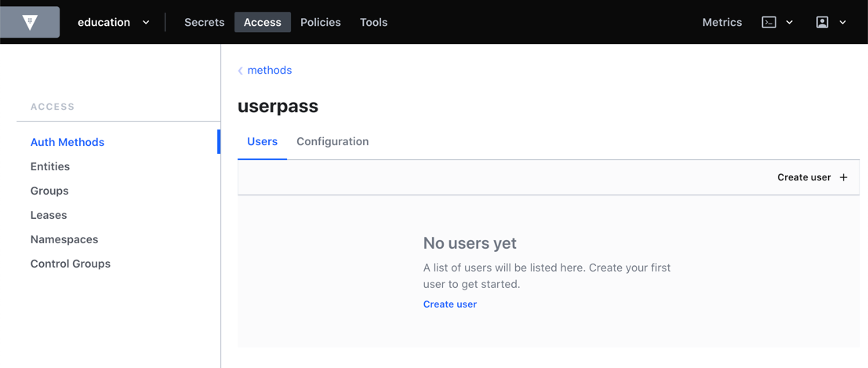Click the Metrics link in header

(x=721, y=22)
